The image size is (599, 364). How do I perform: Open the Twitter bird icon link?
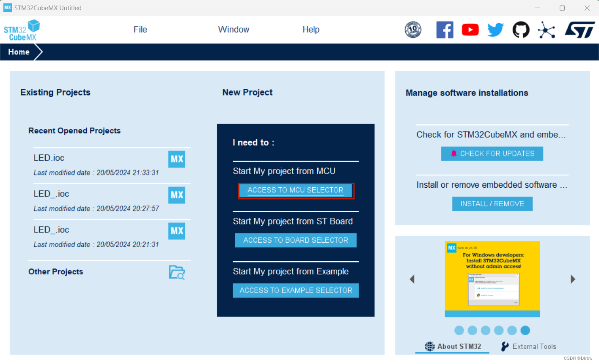pos(495,30)
